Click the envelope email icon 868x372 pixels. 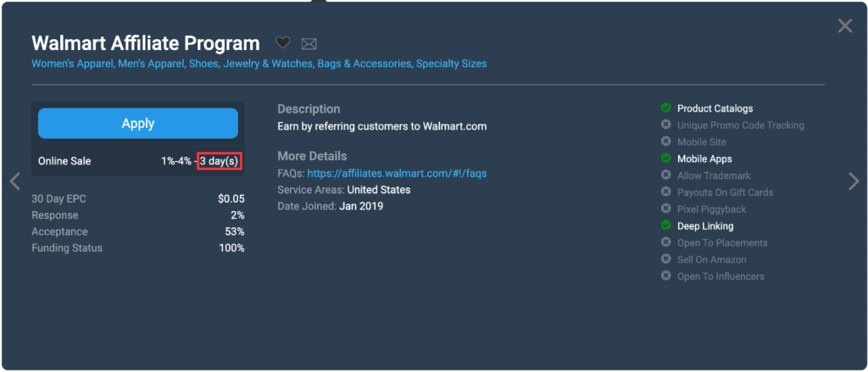point(309,43)
